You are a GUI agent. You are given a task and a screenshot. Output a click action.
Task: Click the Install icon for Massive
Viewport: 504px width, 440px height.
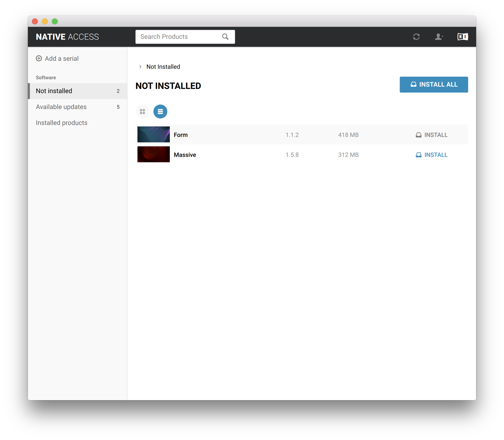coord(419,155)
